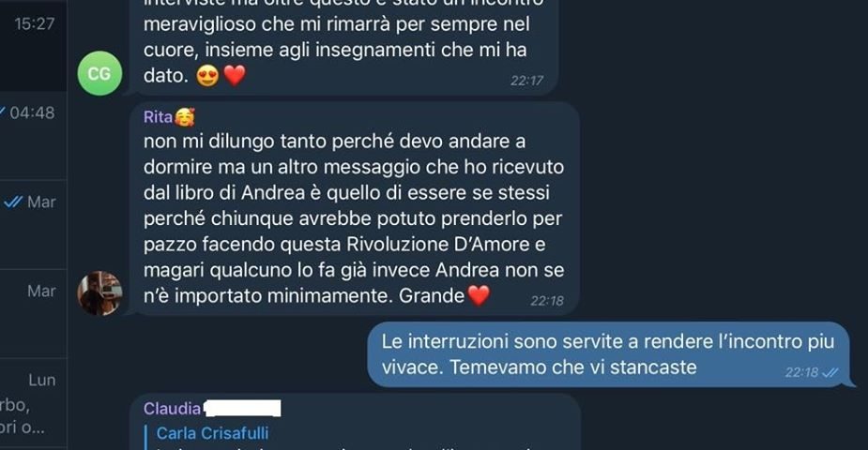Click the green CG avatar circle
The width and height of the screenshot is (868, 450).
click(x=99, y=73)
